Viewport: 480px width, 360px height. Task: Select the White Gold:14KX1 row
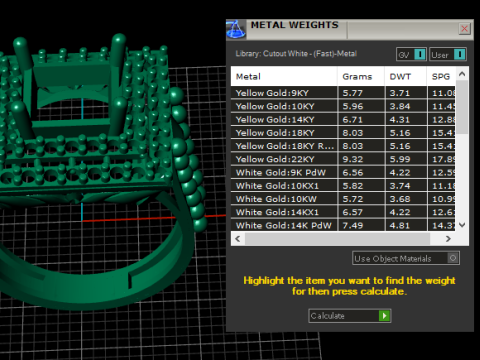(343, 212)
